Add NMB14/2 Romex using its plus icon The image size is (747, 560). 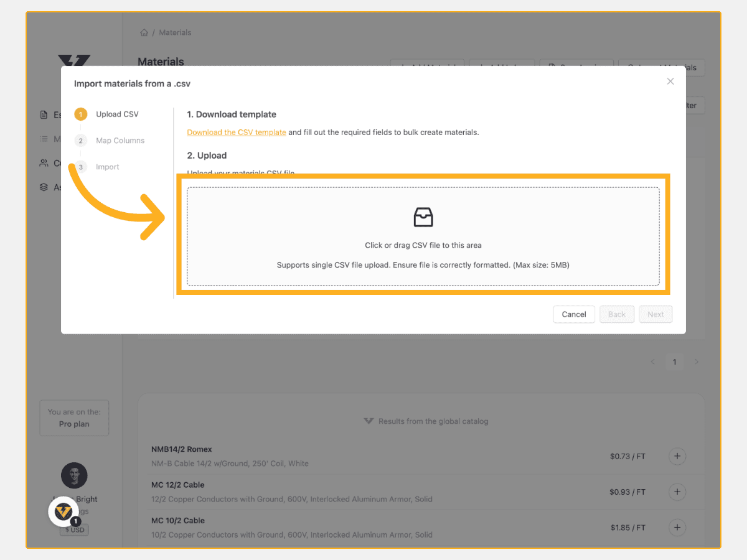pyautogui.click(x=677, y=456)
